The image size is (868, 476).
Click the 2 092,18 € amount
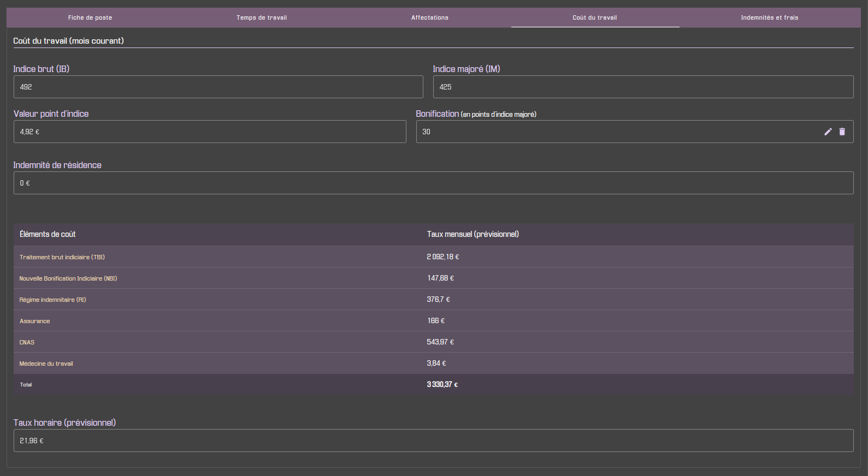[x=443, y=257]
